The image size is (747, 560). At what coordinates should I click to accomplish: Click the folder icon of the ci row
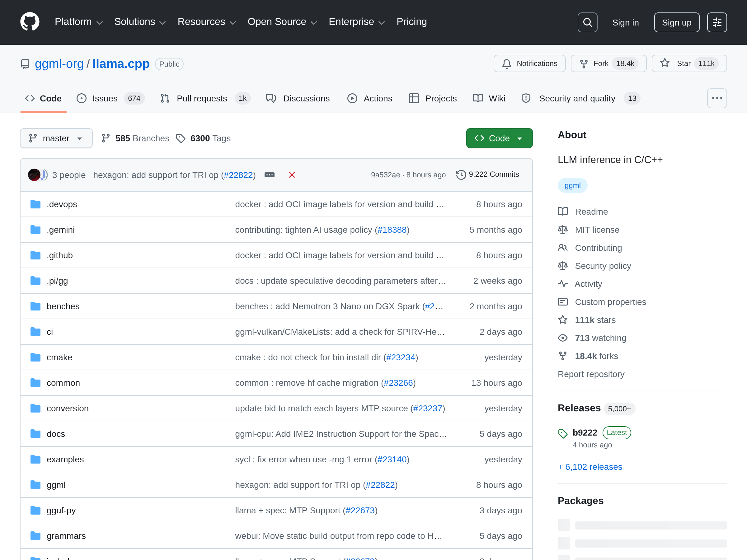coord(35,332)
